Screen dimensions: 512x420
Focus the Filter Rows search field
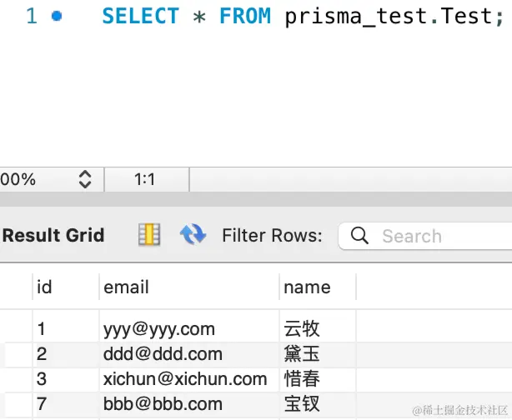pos(425,236)
